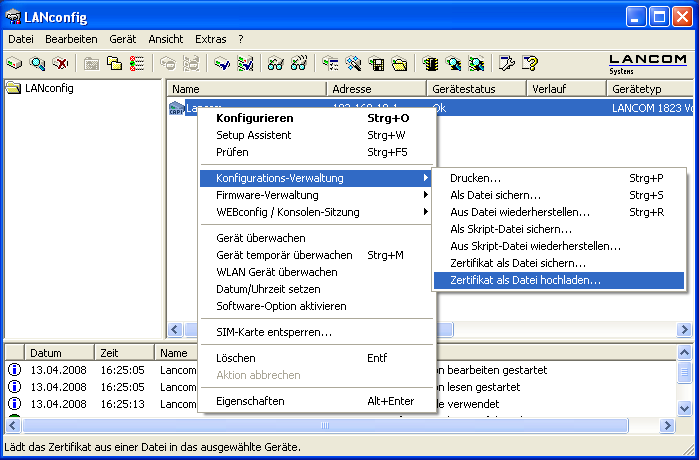Choose Konfigurieren in the context menu
Image resolution: width=699 pixels, height=460 pixels.
[x=317, y=118]
